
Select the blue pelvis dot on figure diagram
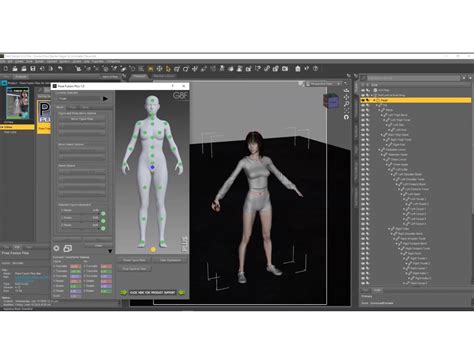(x=152, y=167)
